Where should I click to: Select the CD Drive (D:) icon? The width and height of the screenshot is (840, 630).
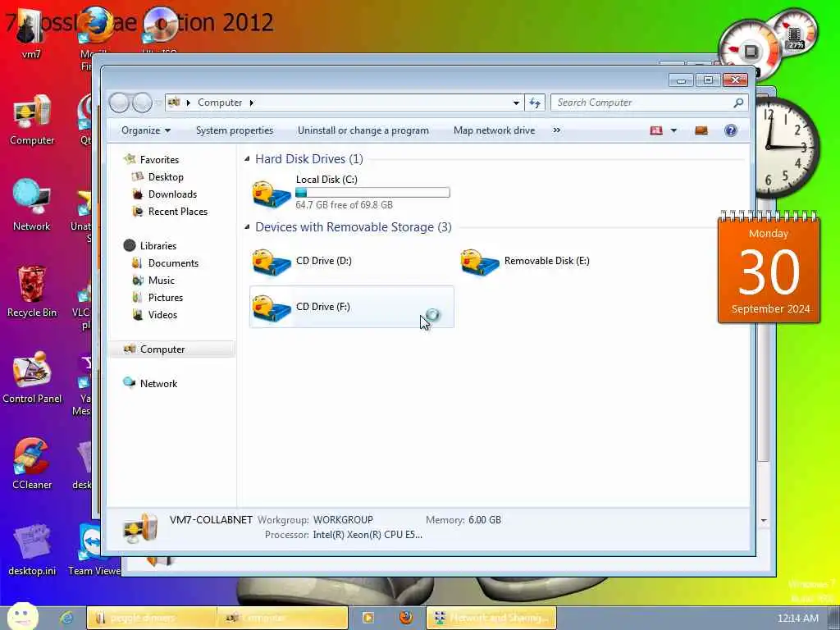(272, 262)
